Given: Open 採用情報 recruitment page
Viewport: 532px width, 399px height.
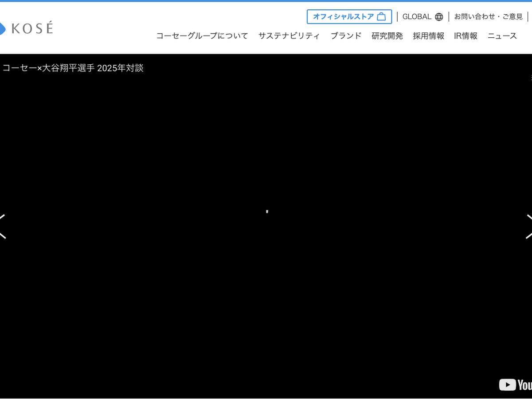Looking at the screenshot, I should tap(428, 36).
